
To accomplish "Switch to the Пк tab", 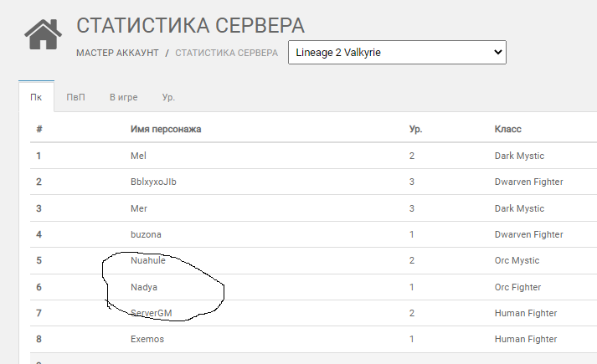I will tap(36, 97).
